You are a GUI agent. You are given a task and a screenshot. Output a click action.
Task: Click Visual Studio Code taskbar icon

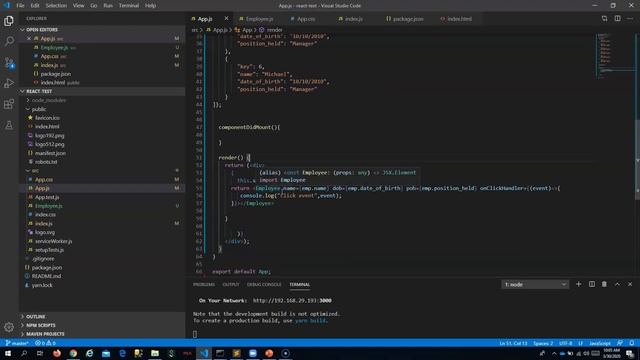pos(204,353)
